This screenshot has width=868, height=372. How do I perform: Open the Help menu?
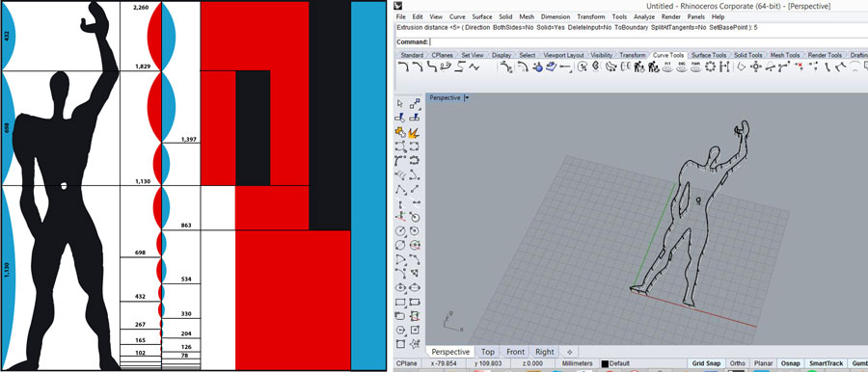click(x=718, y=17)
